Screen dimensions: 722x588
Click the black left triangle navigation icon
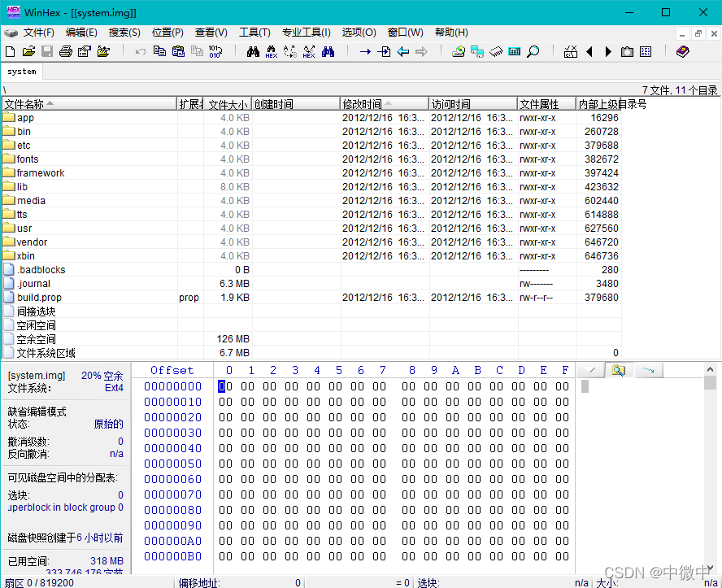(x=589, y=51)
